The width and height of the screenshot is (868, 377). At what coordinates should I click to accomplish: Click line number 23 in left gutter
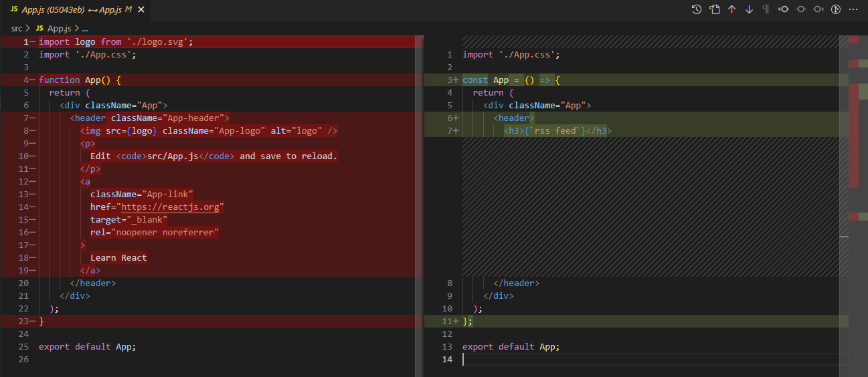[23, 321]
